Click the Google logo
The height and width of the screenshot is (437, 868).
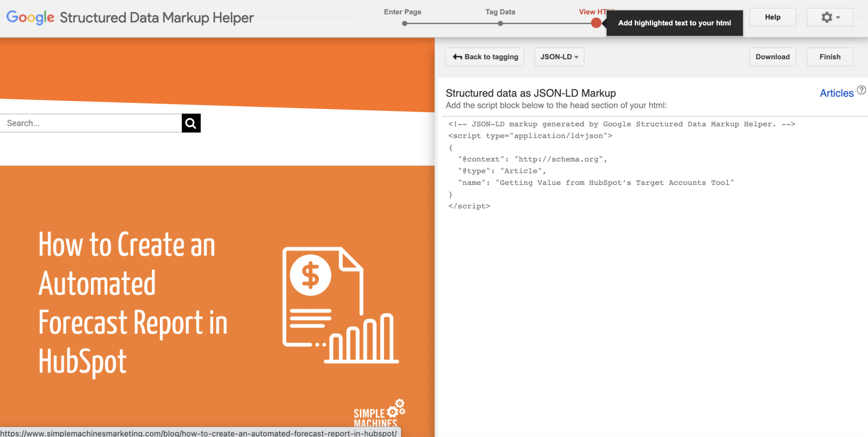[x=31, y=17]
